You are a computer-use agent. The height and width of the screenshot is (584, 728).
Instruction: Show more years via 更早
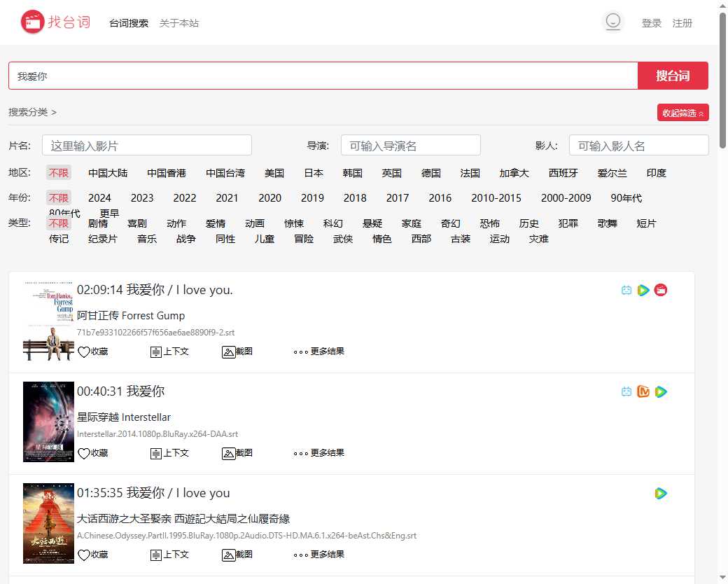[108, 213]
